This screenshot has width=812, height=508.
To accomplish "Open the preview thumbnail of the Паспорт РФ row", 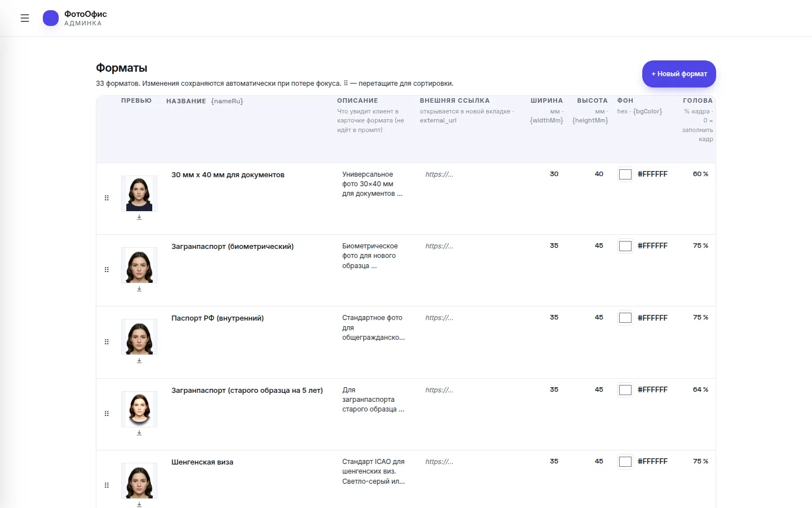I will [139, 337].
